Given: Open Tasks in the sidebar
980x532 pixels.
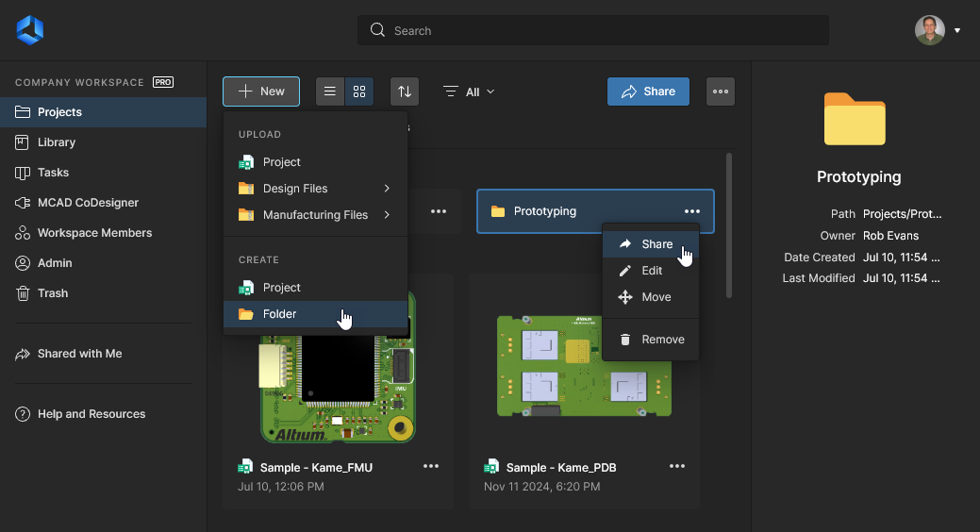Looking at the screenshot, I should point(103,172).
